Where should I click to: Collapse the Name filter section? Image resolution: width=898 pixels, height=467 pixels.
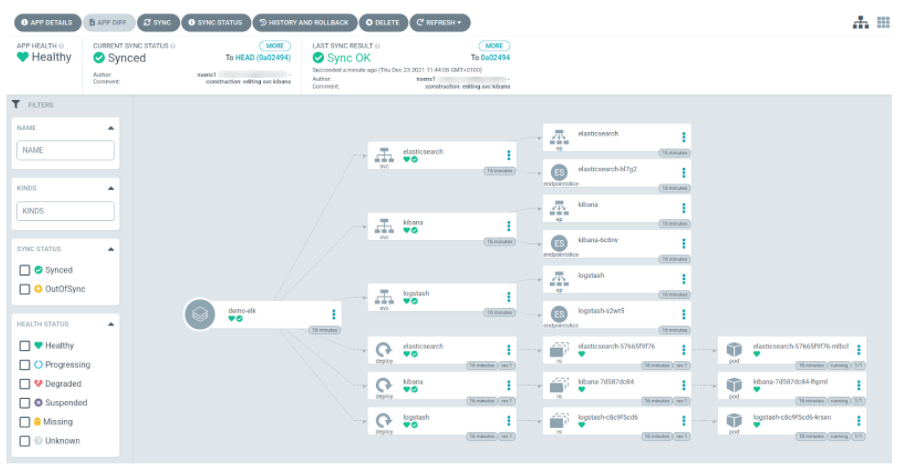pyautogui.click(x=110, y=129)
